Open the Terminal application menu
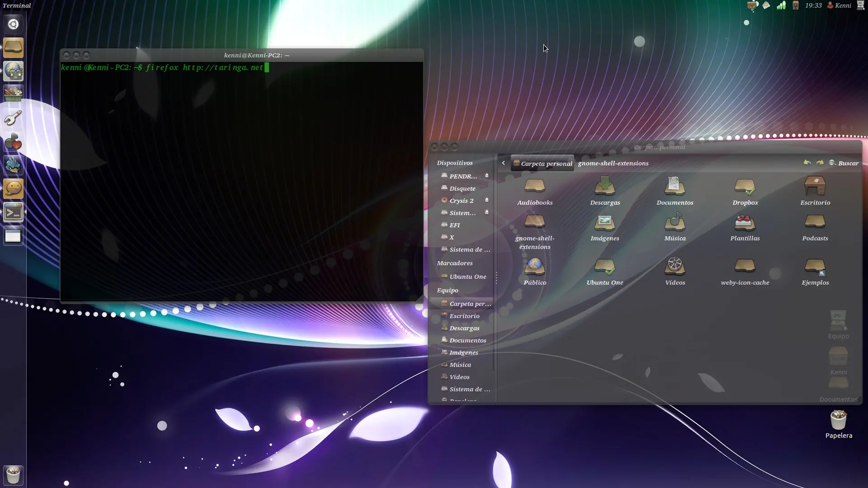The image size is (868, 488). (x=17, y=5)
